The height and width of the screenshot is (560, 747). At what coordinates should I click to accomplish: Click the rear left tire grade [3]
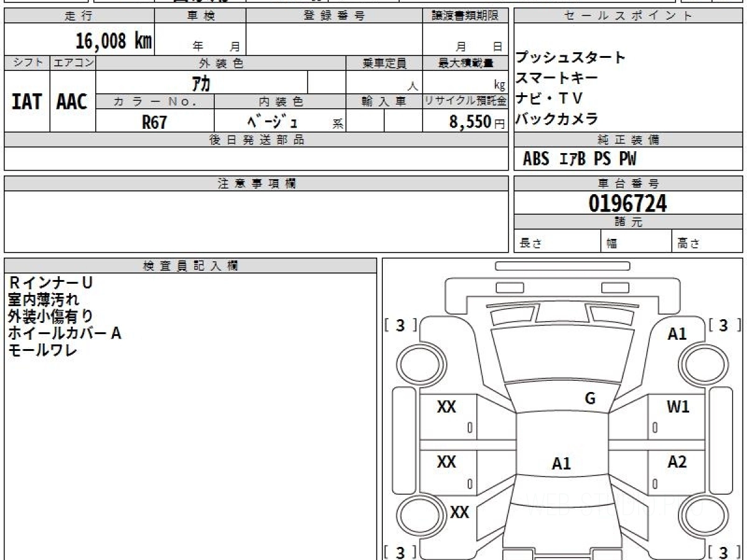coord(401,551)
